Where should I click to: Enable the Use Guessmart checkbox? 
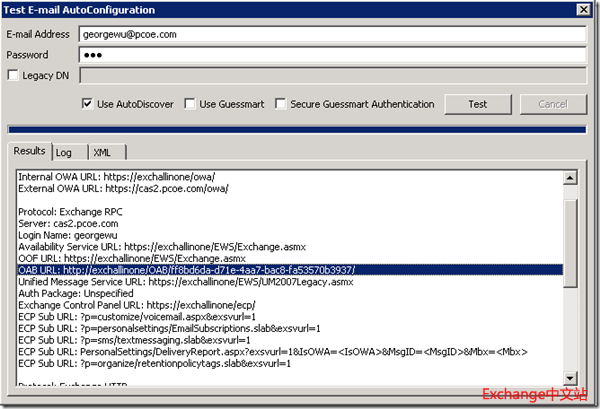click(x=191, y=104)
